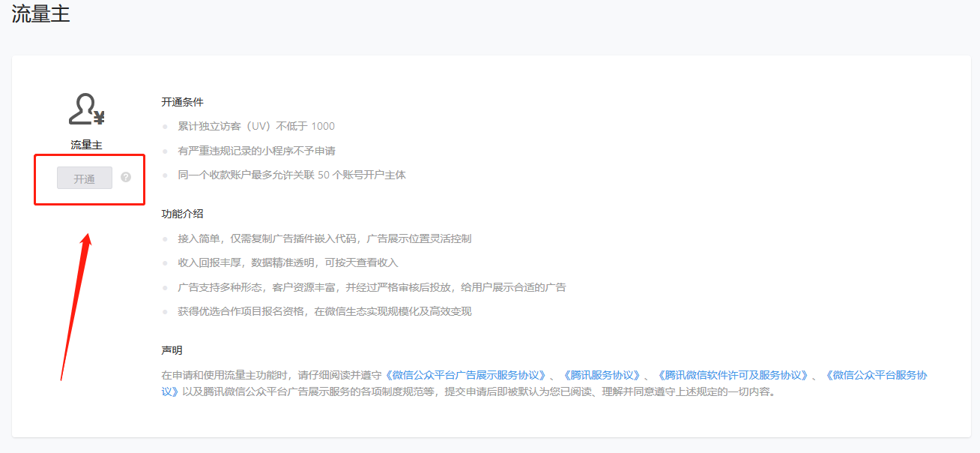Select the 声明 heading
Viewport: 980px width, 453px height.
point(172,350)
